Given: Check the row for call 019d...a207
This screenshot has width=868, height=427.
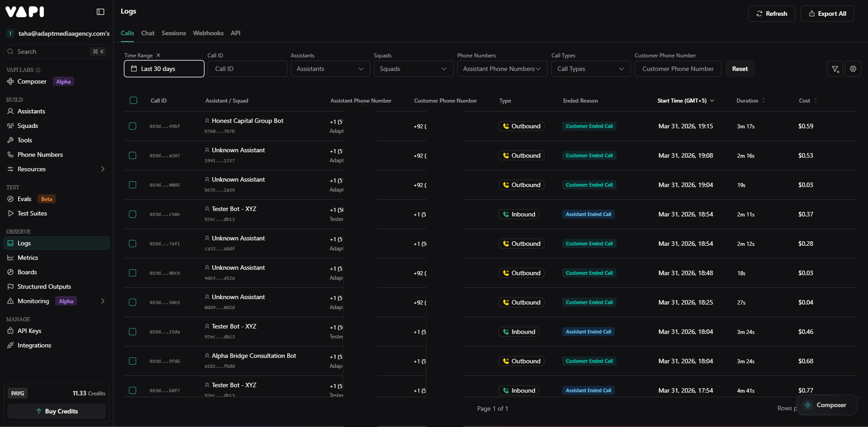Looking at the screenshot, I should click(x=133, y=155).
